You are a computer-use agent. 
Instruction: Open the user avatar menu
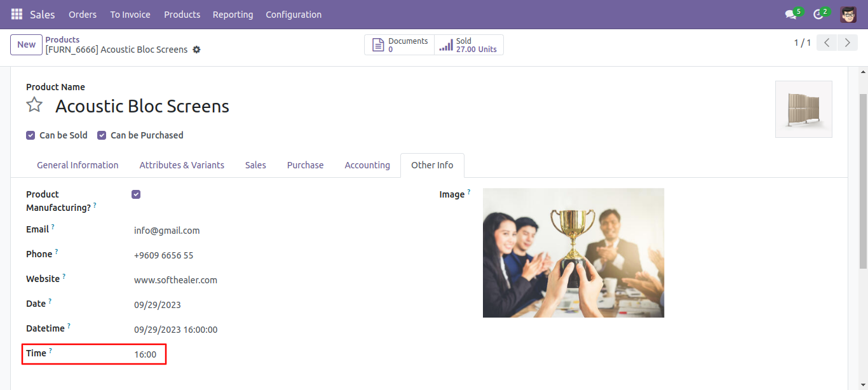point(848,14)
